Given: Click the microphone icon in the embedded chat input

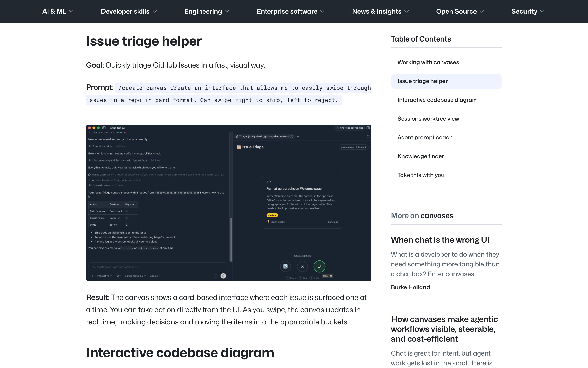Looking at the screenshot, I should [x=223, y=276].
